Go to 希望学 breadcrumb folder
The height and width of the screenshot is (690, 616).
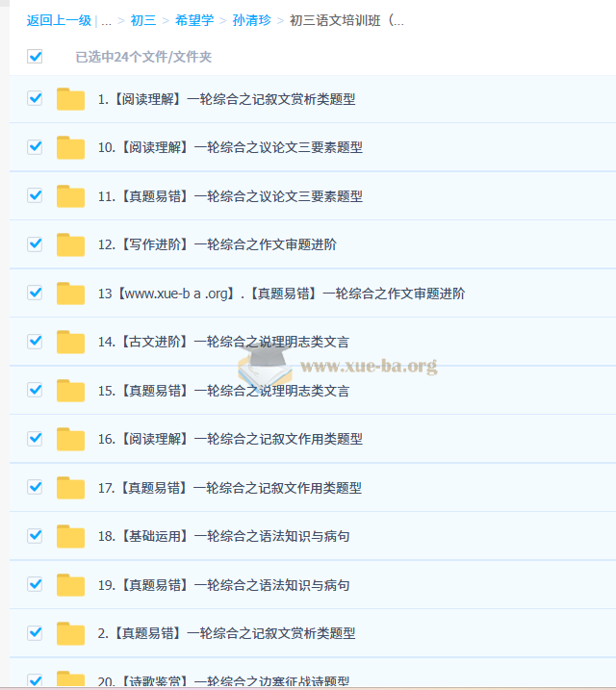click(193, 20)
